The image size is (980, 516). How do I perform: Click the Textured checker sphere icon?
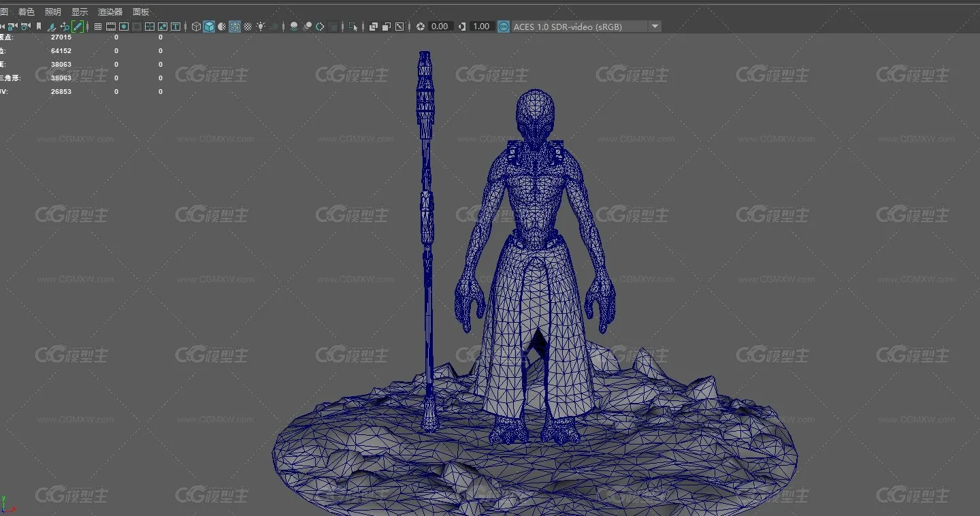(248, 27)
